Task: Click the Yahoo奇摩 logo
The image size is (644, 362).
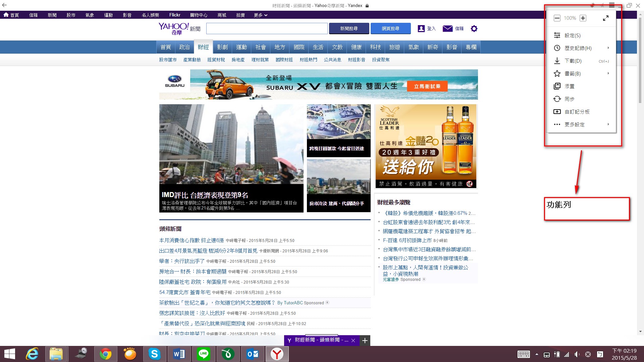Action: point(174,28)
